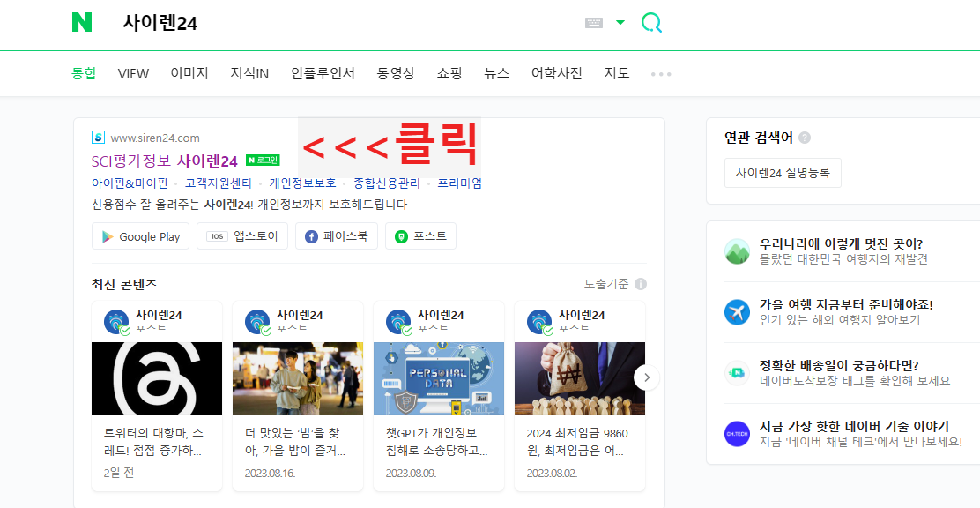Open 우리나라에 이렇게 멋진 곳이? item
Screen dimensions: 980x508
pos(842,244)
